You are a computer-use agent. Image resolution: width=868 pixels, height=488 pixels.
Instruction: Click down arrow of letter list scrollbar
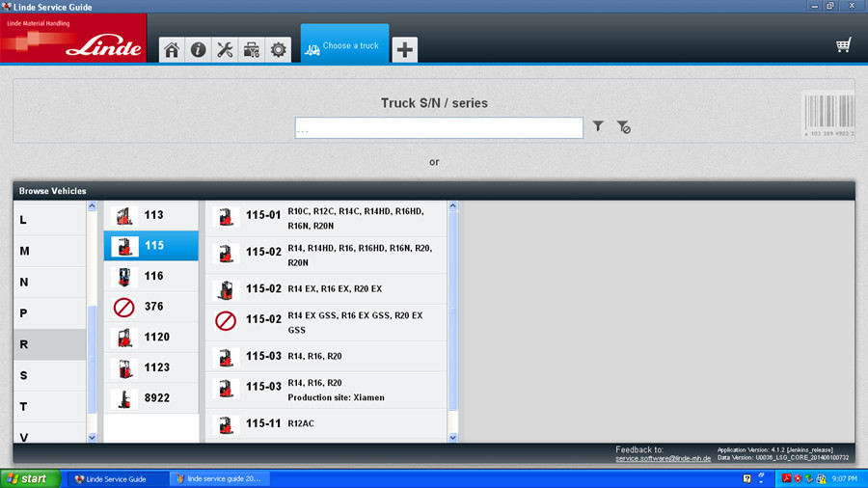[x=92, y=437]
